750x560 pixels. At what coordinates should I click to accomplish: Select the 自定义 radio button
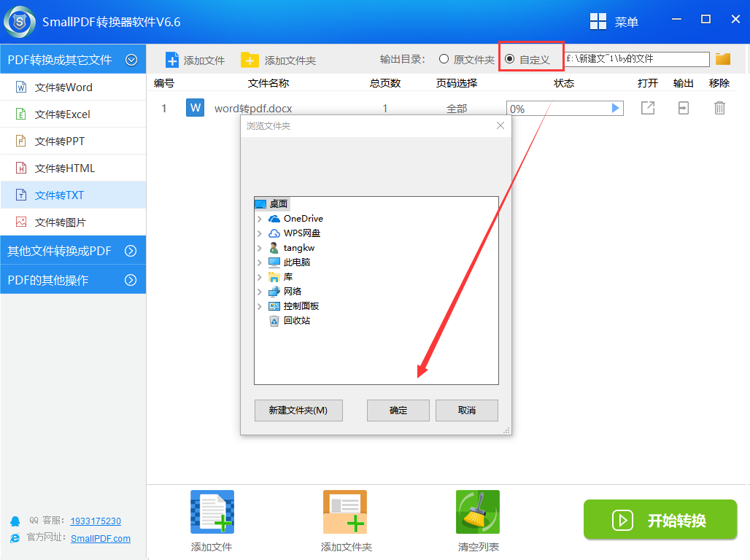click(x=510, y=59)
